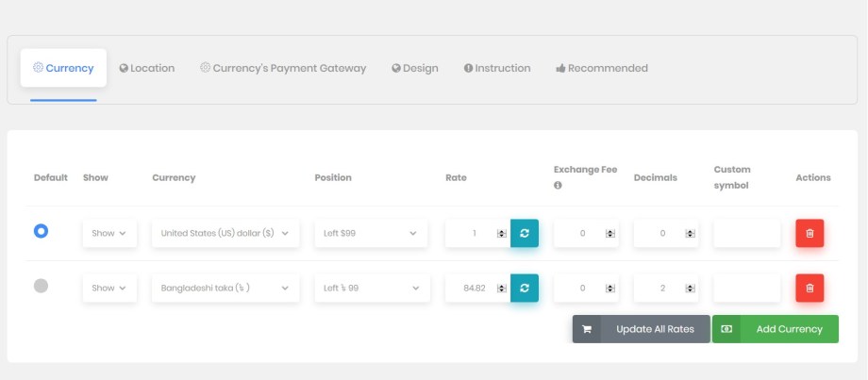Click the Currency column header
The width and height of the screenshot is (868, 380).
click(x=174, y=177)
